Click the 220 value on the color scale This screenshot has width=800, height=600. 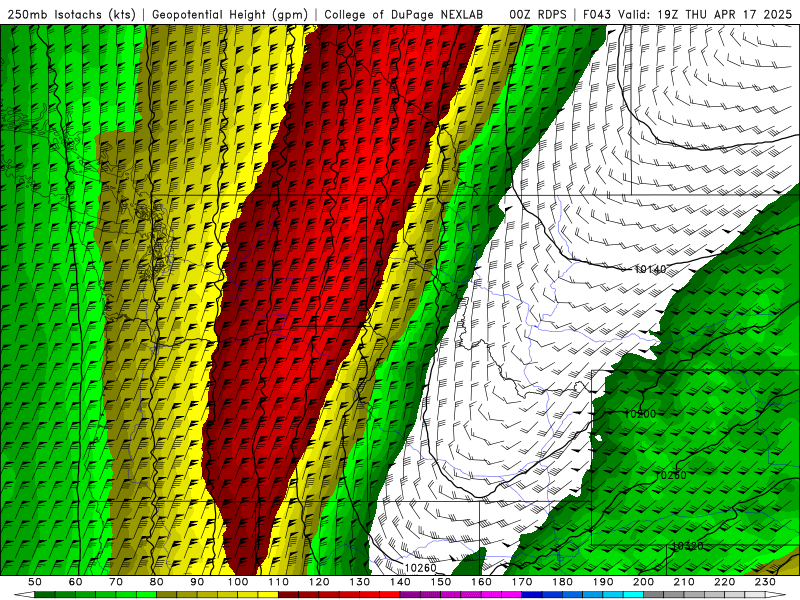pyautogui.click(x=725, y=582)
